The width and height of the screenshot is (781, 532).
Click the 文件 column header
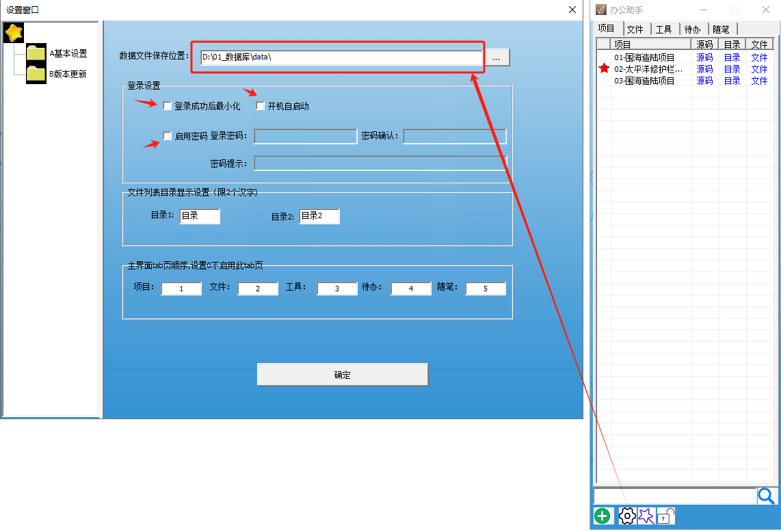click(760, 44)
